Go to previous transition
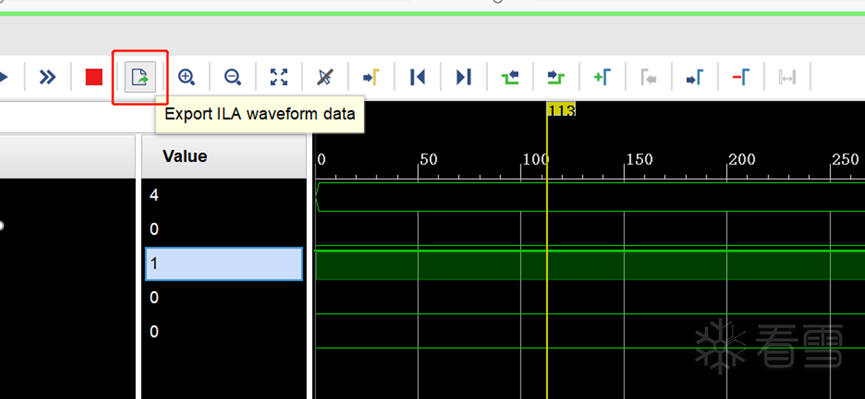This screenshot has width=865, height=399. coord(510,77)
